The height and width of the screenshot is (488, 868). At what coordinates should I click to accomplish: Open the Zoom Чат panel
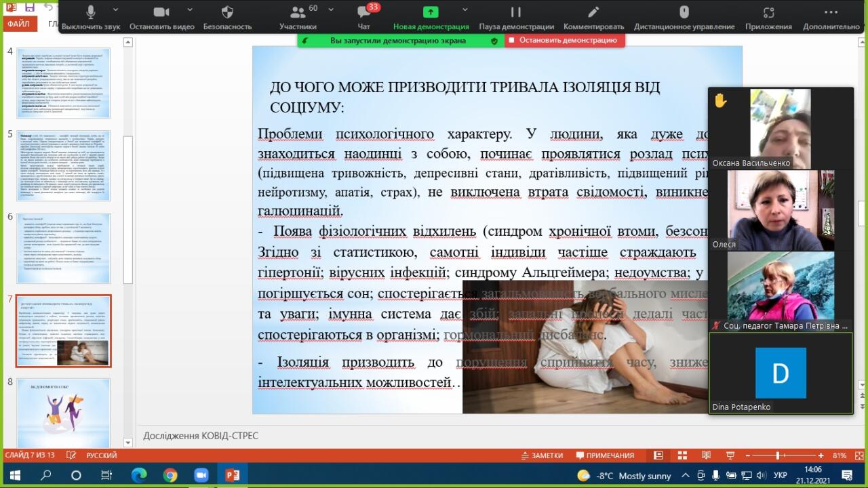click(364, 18)
